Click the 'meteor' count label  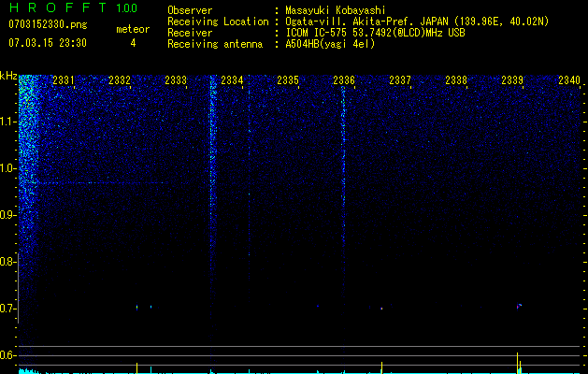[133, 29]
